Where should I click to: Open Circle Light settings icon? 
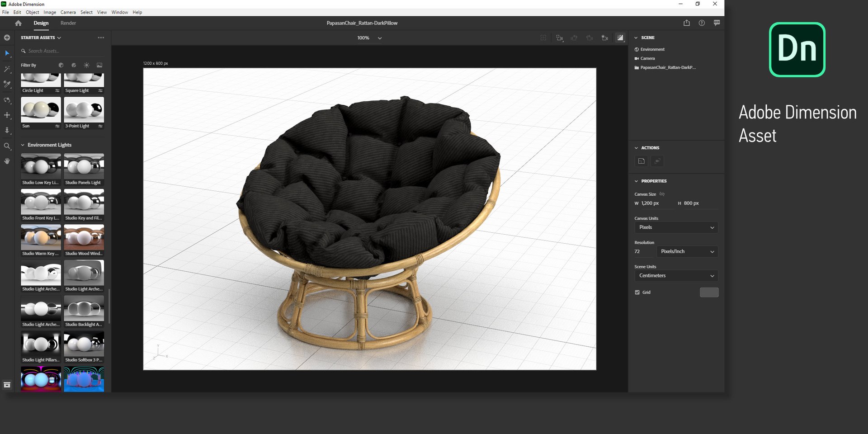[57, 91]
